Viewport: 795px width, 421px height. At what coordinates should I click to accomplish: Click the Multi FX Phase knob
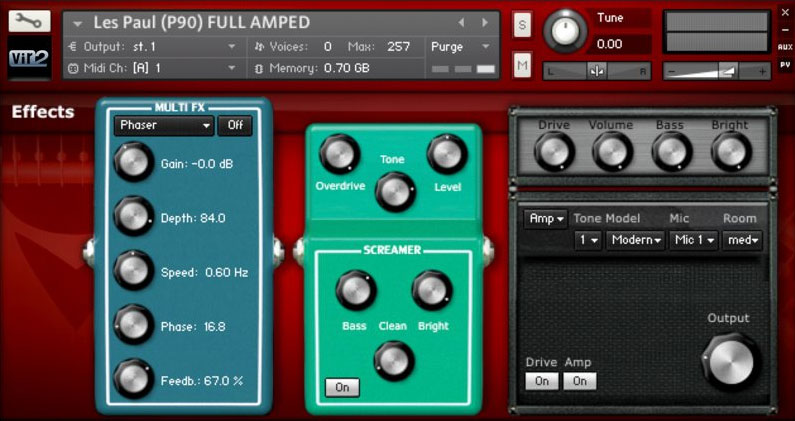pyautogui.click(x=133, y=325)
